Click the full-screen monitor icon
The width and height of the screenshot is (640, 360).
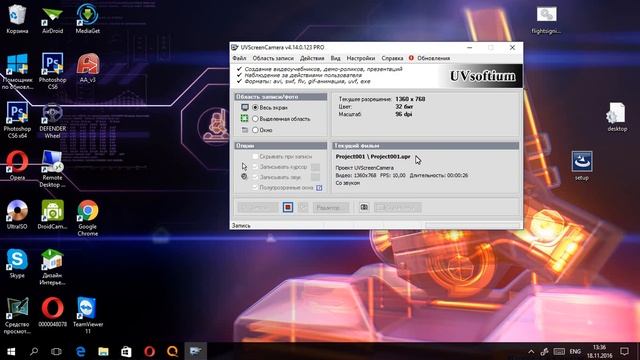(x=244, y=107)
